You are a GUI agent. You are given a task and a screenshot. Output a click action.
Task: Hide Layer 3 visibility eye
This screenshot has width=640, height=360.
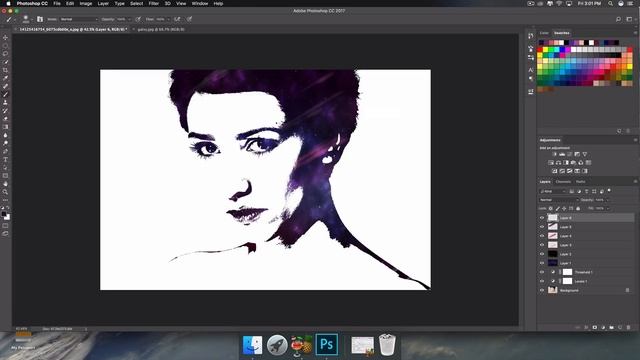pos(542,245)
